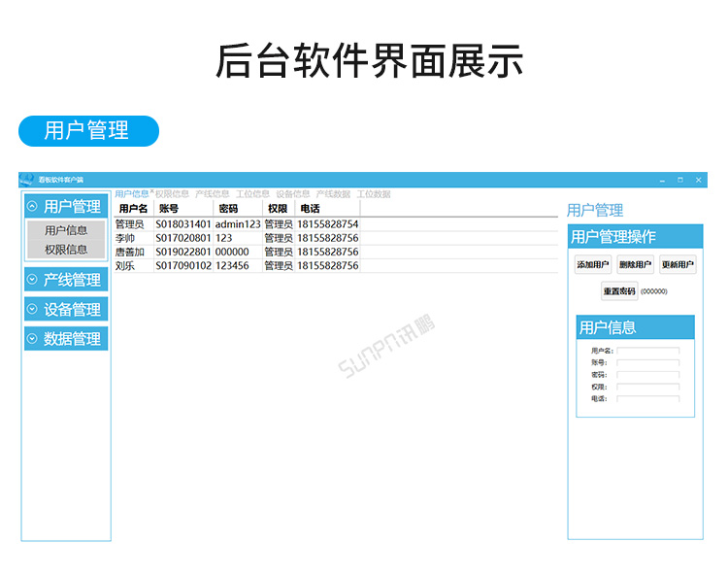Maximize the application window
The image size is (728, 576).
coord(680,180)
